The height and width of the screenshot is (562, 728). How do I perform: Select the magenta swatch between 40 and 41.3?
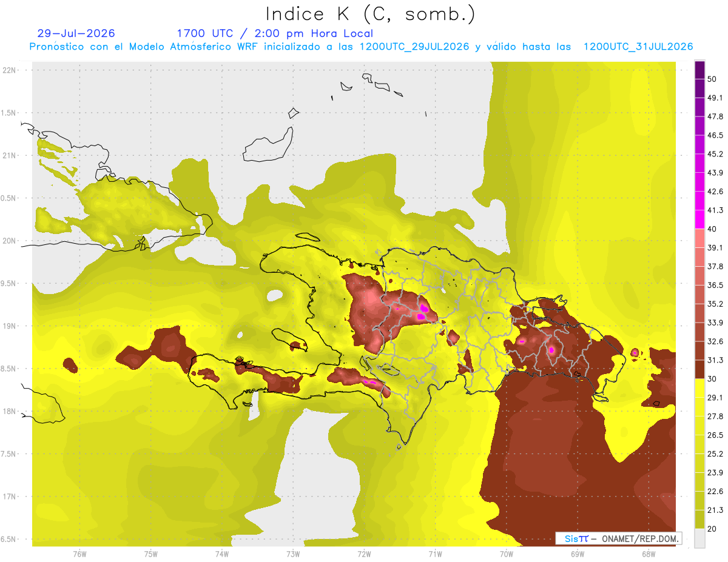(x=699, y=219)
